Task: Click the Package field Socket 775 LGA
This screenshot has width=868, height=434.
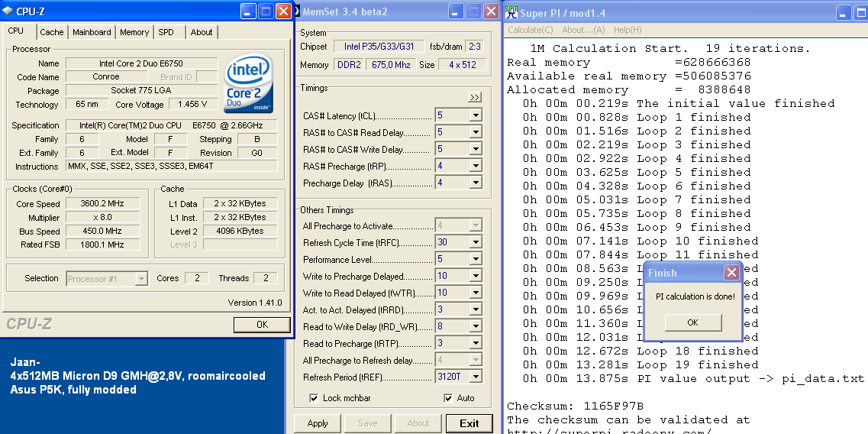Action: pos(142,90)
